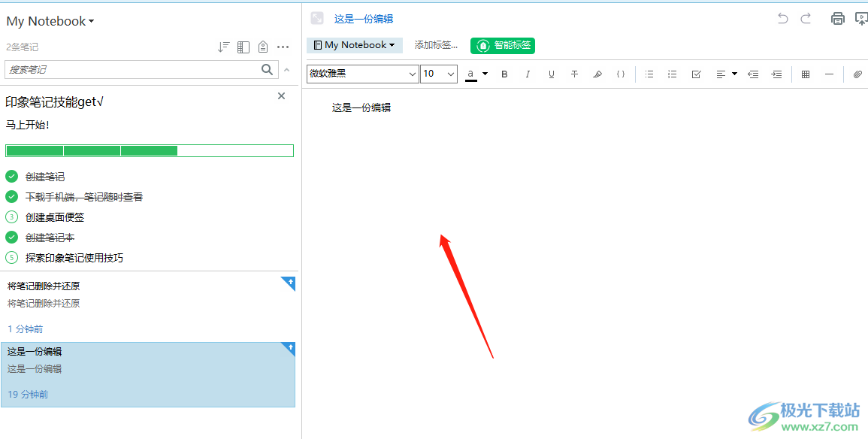Open the font family dropdown 微软雅黑

pyautogui.click(x=362, y=74)
